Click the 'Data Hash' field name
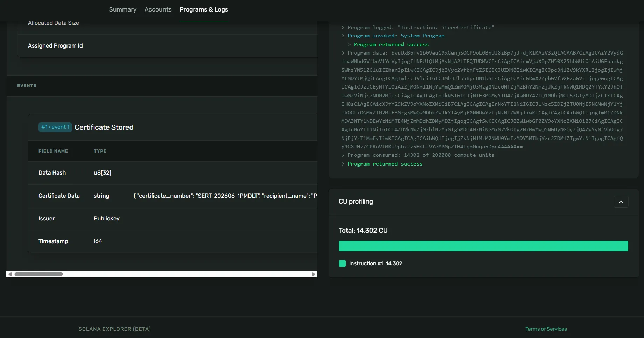Image resolution: width=644 pixels, height=338 pixels. tap(52, 173)
